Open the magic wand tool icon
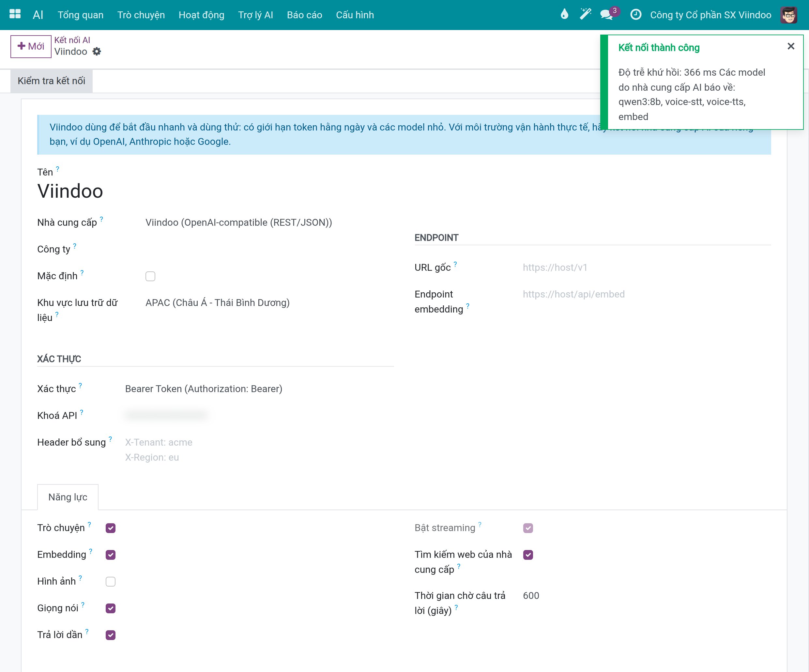Screen dimensions: 809x672 (x=586, y=14)
